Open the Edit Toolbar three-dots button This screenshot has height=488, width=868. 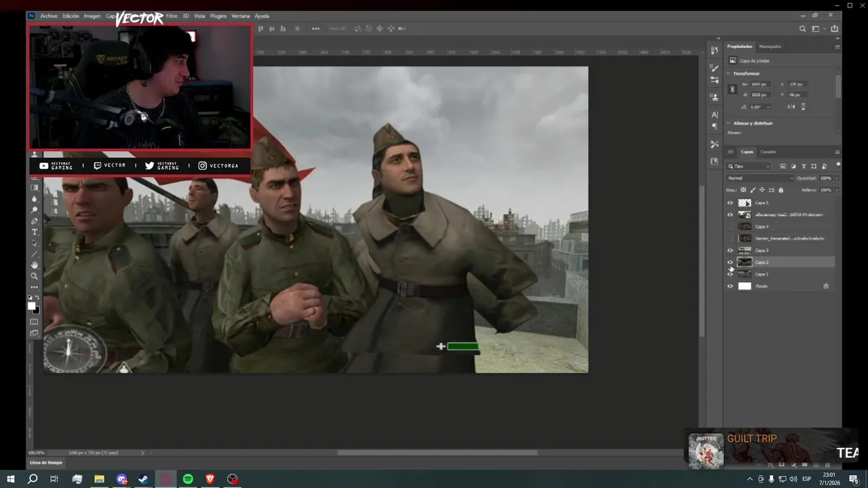[x=35, y=287]
